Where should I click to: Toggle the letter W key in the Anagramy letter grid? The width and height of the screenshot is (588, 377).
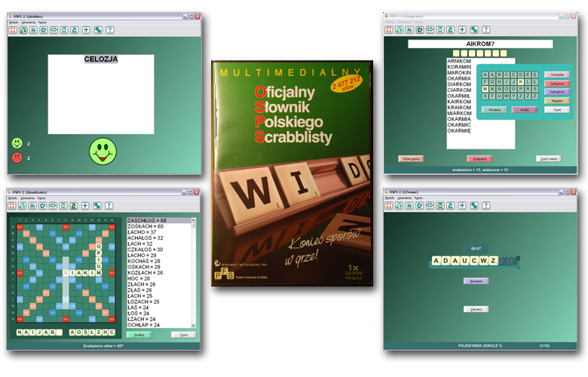point(507,96)
